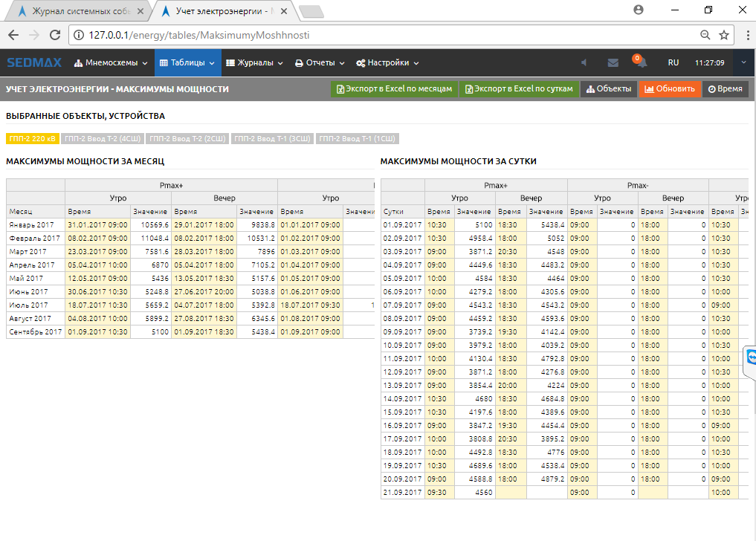Reload the page in browser
This screenshot has width=756, height=541.
[54, 35]
